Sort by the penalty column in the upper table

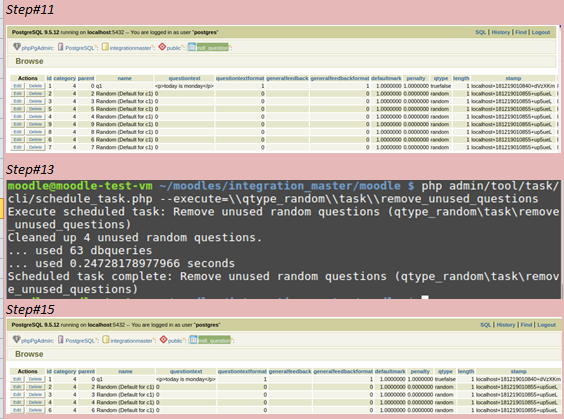416,78
